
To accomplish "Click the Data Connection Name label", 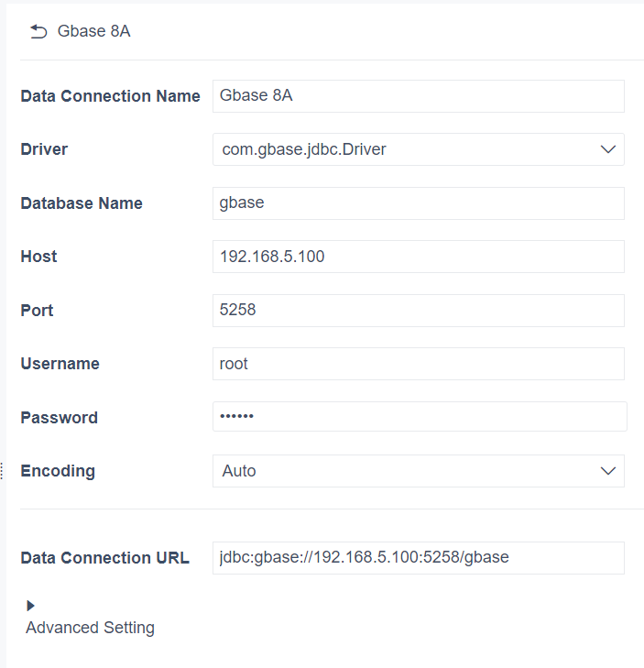I will click(x=110, y=96).
